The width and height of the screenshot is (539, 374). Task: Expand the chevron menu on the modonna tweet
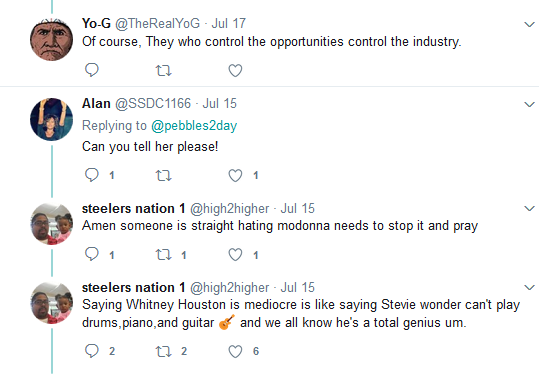[529, 208]
